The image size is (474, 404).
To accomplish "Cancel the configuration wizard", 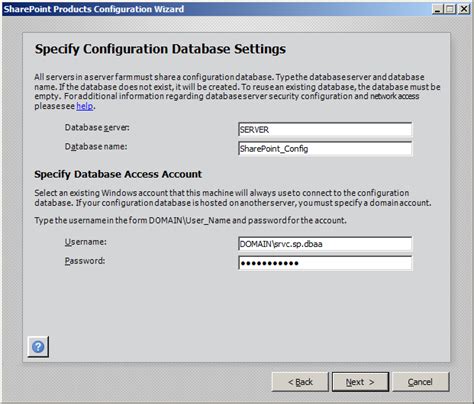I will pos(421,382).
